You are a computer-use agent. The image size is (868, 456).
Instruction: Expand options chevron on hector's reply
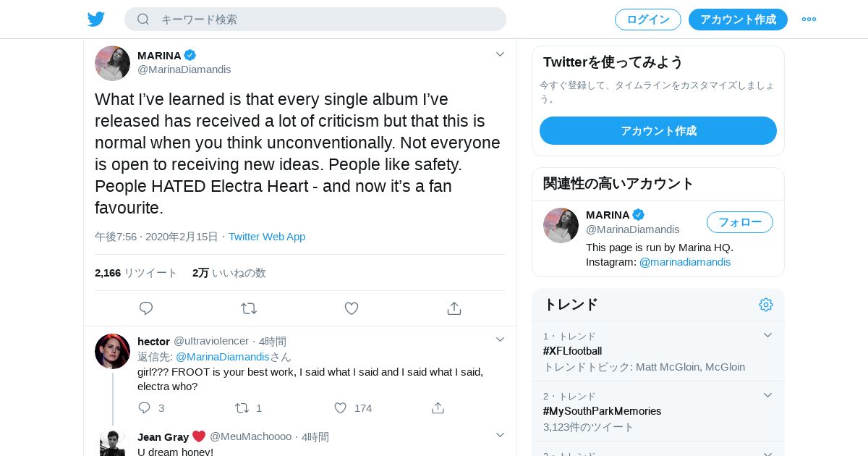click(x=500, y=339)
